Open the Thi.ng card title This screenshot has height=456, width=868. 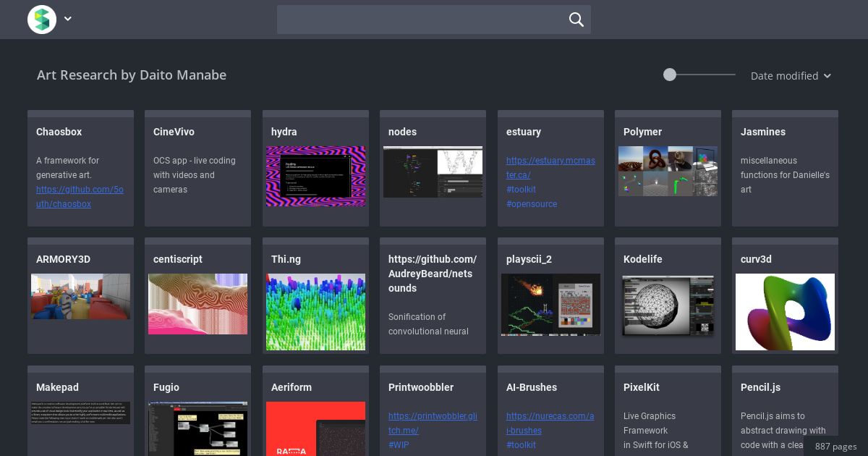coord(286,259)
